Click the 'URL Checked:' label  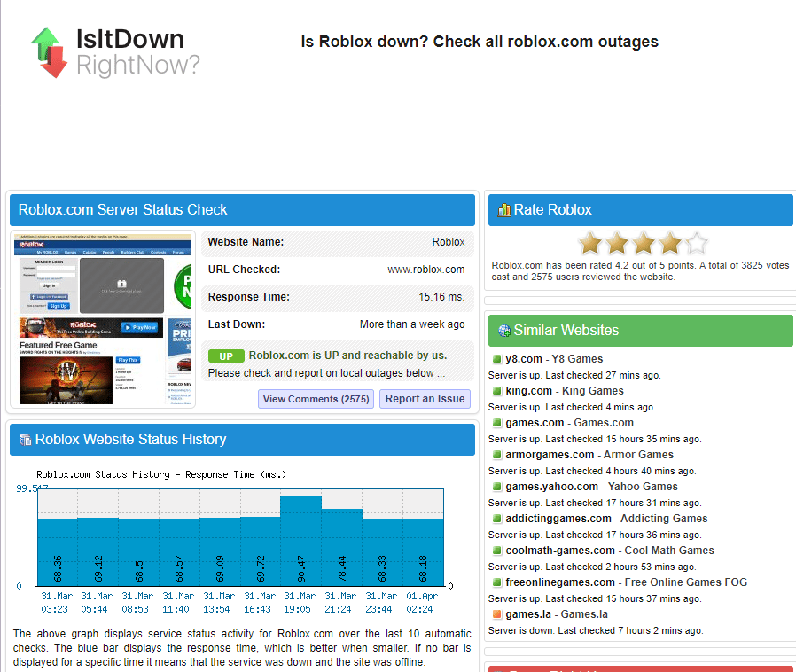pyautogui.click(x=244, y=270)
